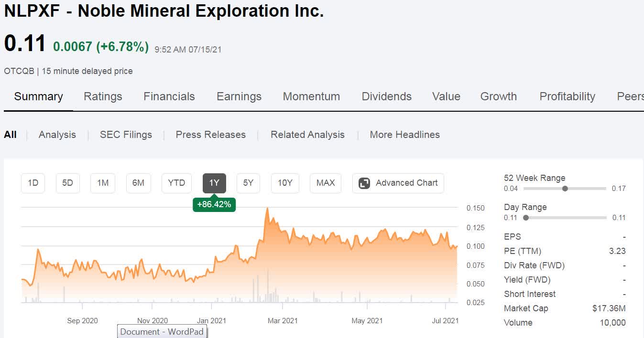The height and width of the screenshot is (338, 644).
Task: Click the 52 Week Range slider marker
Action: [x=565, y=189]
